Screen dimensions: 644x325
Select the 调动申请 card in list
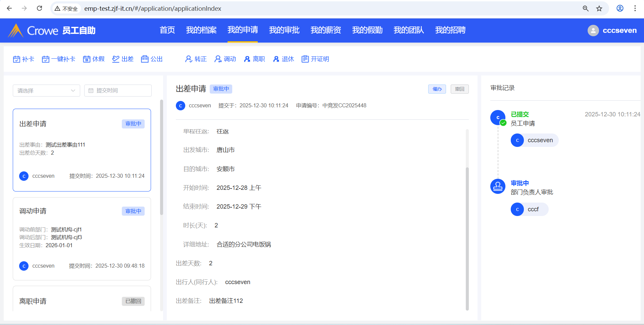click(82, 238)
